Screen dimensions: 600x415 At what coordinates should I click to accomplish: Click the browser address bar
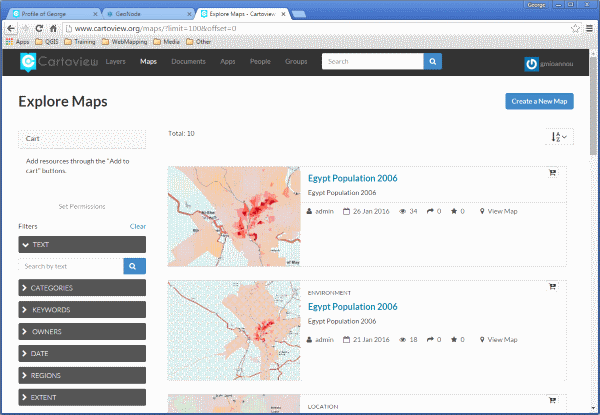coord(316,28)
